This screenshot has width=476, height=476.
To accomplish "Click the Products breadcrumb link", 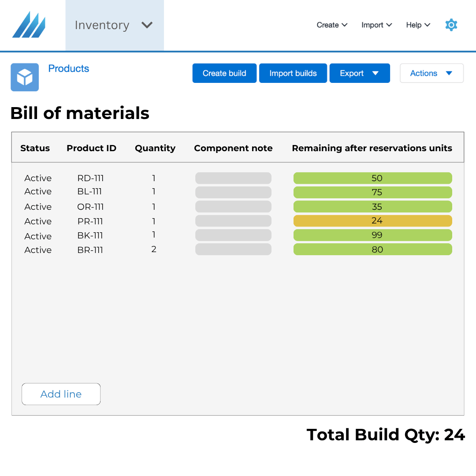I will tap(68, 69).
